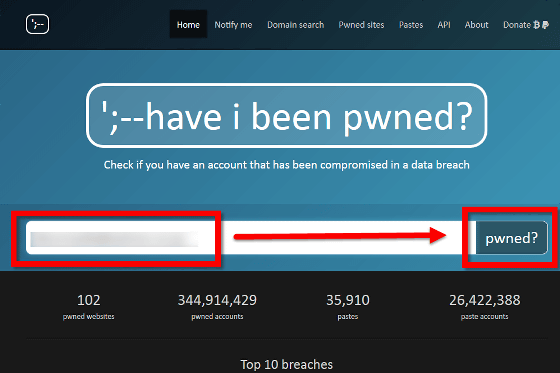Focus the email address input field
The height and width of the screenshot is (373, 560).
[x=251, y=238]
